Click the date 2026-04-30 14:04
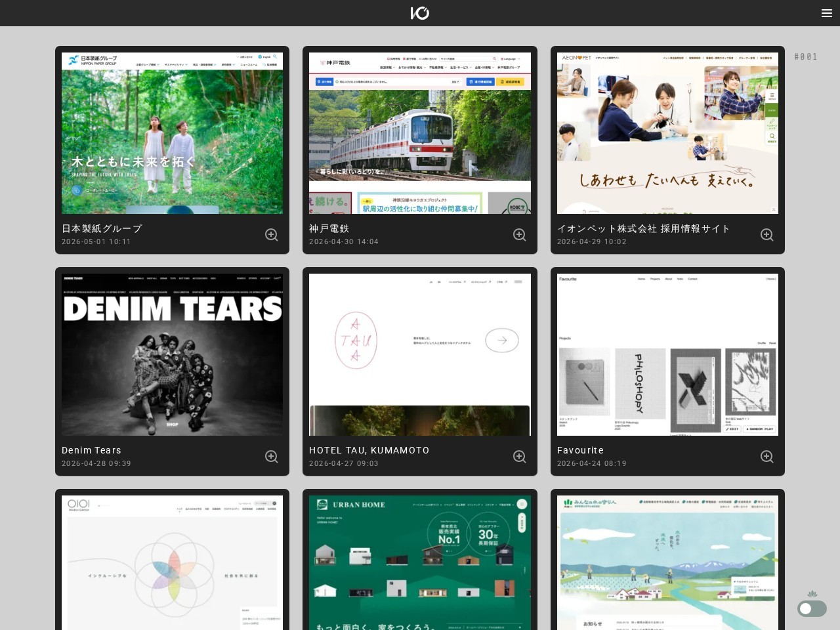This screenshot has height=630, width=840. [x=344, y=241]
